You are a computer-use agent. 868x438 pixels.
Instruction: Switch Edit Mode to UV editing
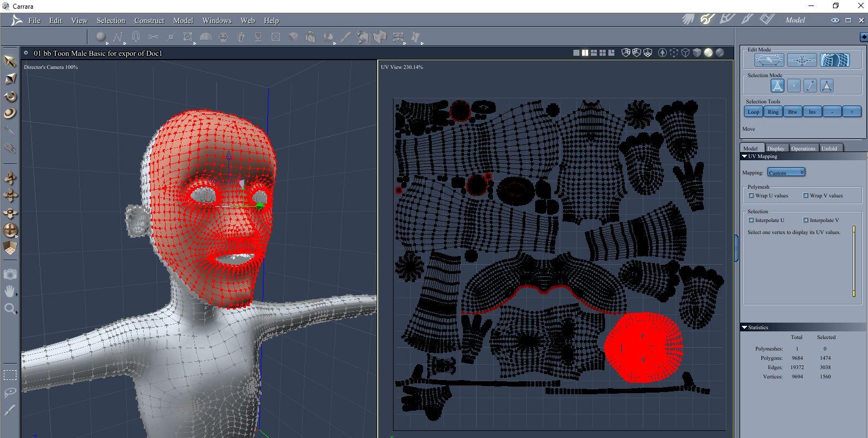coord(835,60)
